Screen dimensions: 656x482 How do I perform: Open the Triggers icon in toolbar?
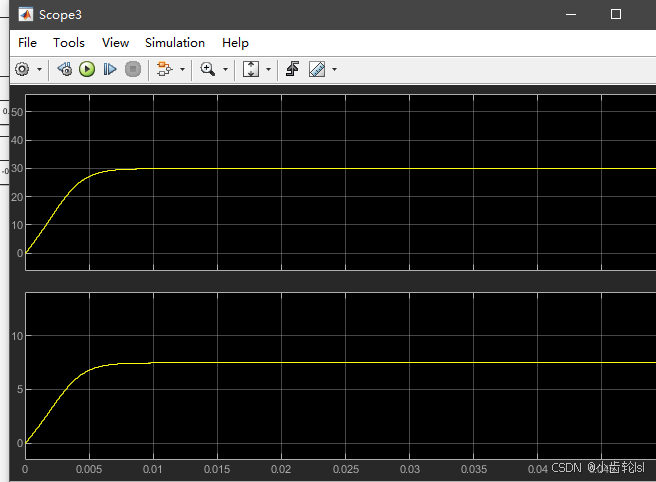(292, 69)
